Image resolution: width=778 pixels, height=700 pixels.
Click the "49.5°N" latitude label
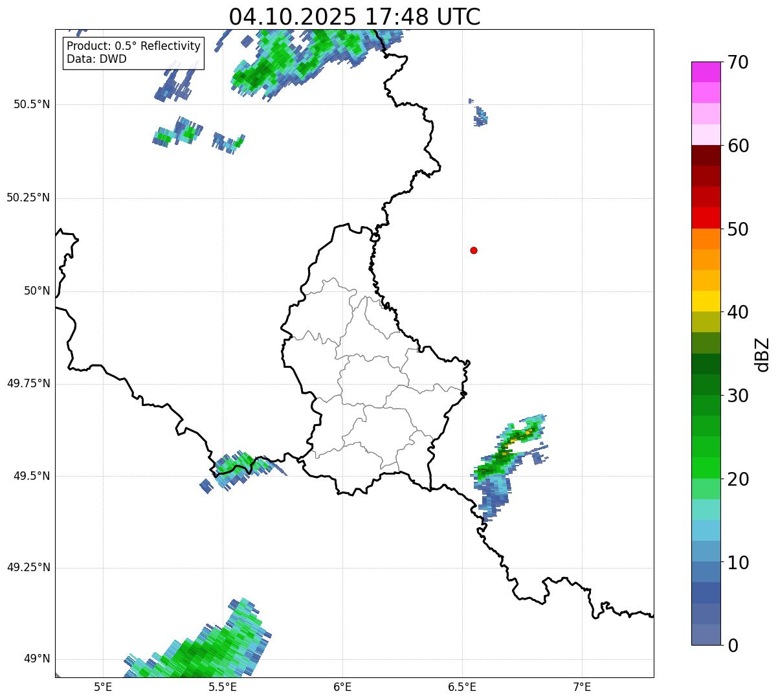31,476
